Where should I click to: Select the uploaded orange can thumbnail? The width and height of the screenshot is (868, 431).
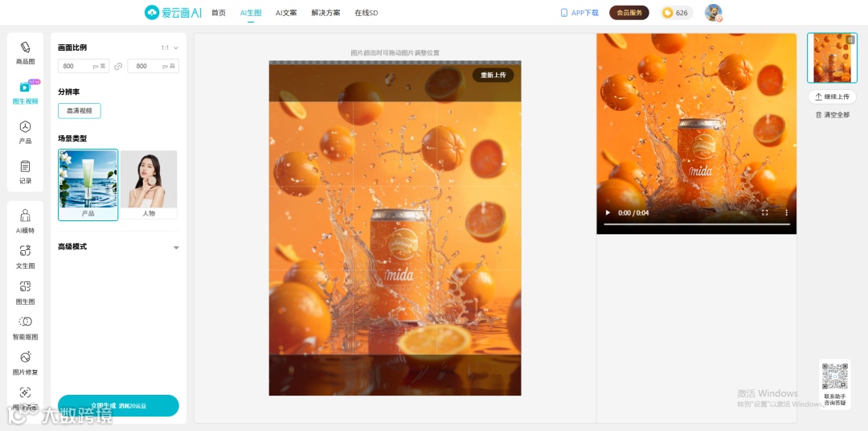point(832,58)
